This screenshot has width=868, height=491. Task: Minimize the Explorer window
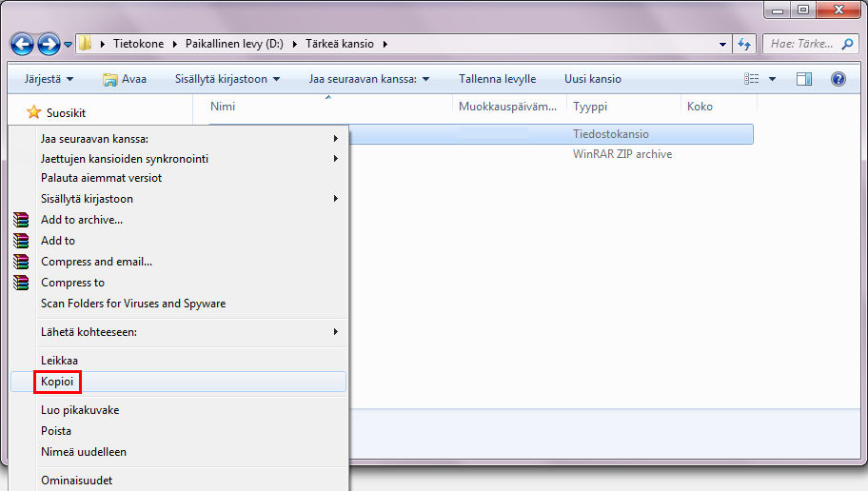[778, 10]
